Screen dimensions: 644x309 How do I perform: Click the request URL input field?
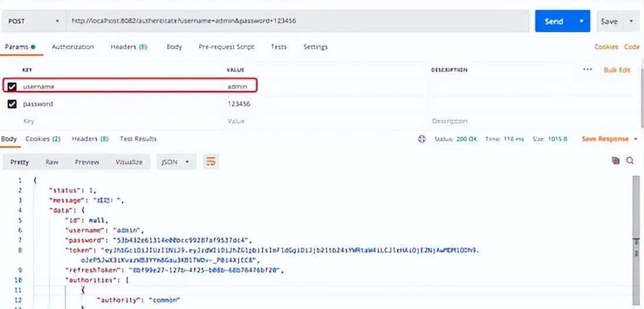298,21
